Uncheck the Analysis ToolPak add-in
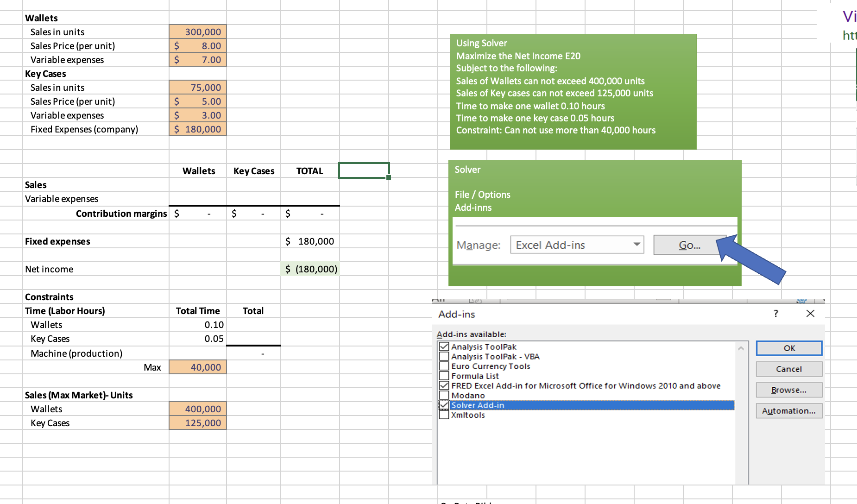This screenshot has width=857, height=504. click(x=444, y=346)
